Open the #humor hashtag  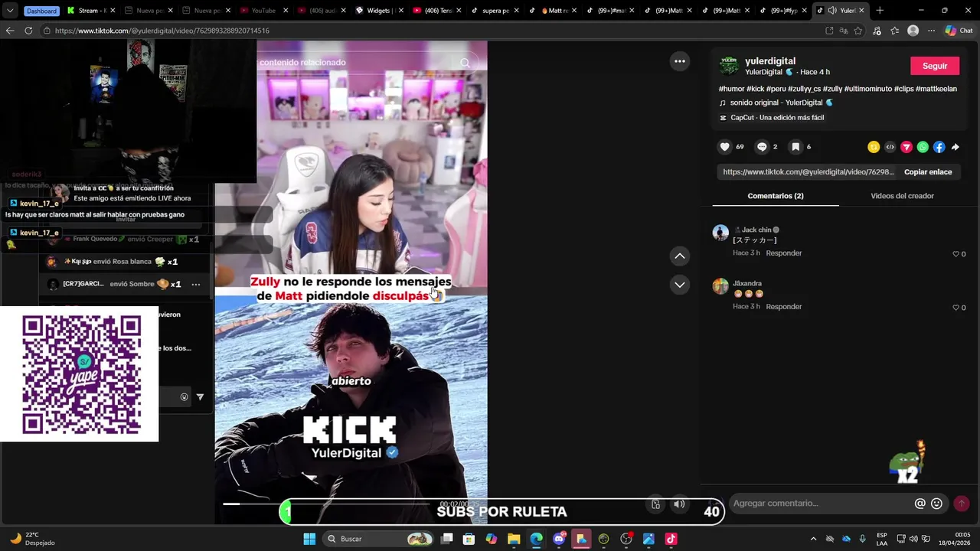731,89
